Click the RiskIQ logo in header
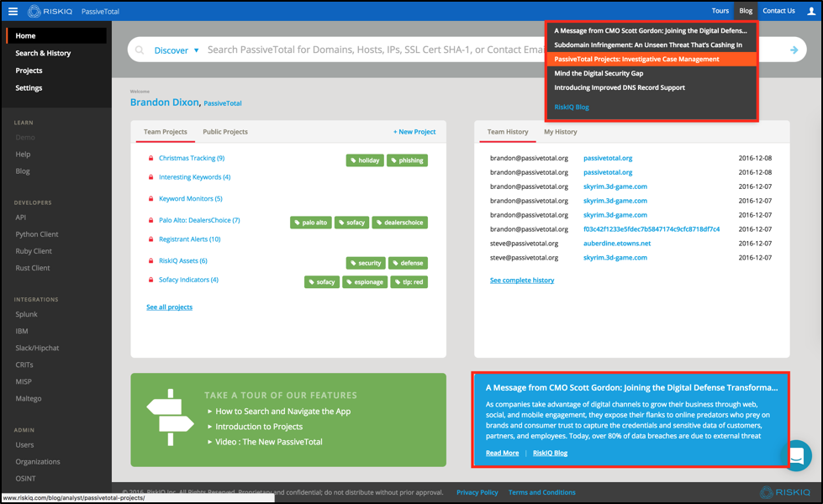This screenshot has width=823, height=504. click(50, 11)
